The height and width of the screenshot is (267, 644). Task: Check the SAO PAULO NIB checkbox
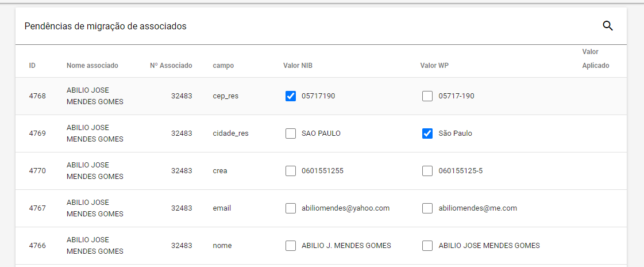(290, 133)
